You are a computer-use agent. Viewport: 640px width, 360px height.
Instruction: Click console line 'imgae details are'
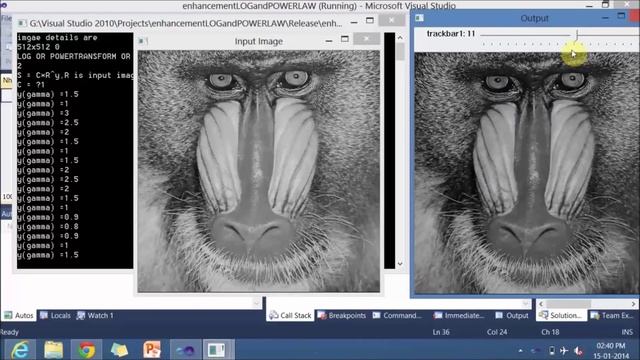(x=57, y=38)
